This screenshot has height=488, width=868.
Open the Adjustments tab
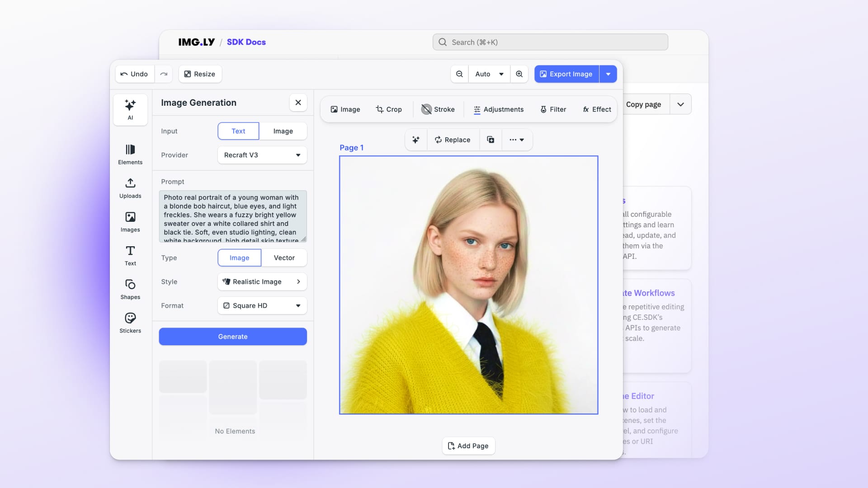pos(498,109)
